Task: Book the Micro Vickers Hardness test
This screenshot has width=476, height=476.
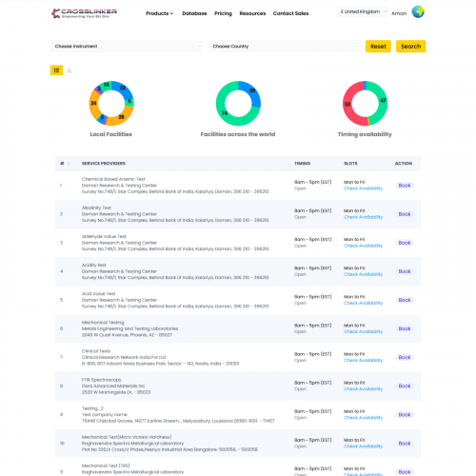Action: [x=405, y=444]
